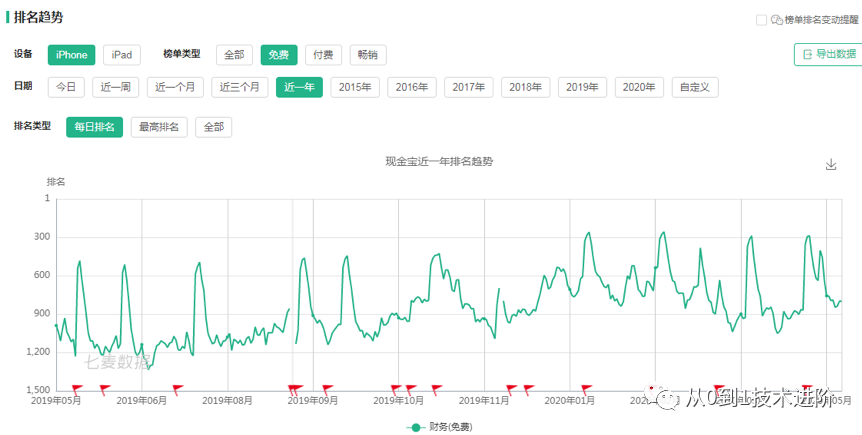Set the date range to 近一个月

(175, 87)
